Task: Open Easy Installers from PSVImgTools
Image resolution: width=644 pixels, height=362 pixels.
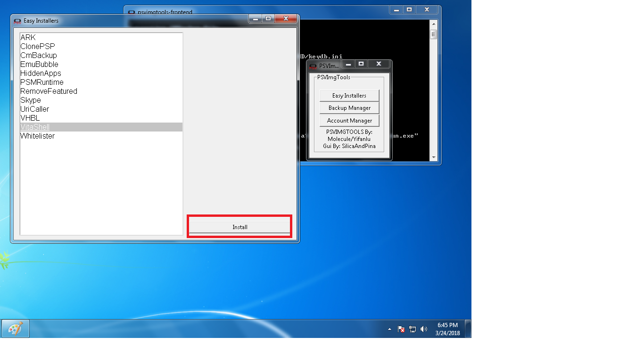Action: [x=349, y=95]
